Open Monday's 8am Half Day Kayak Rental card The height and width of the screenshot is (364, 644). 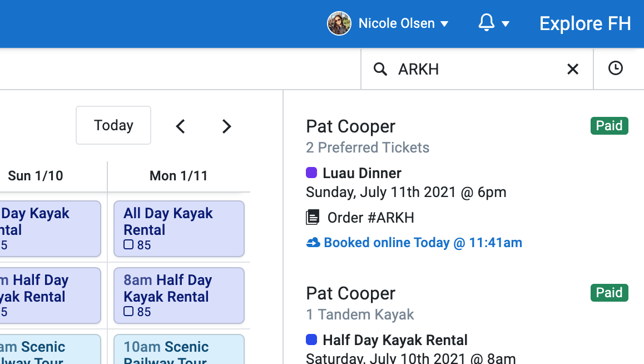(179, 296)
